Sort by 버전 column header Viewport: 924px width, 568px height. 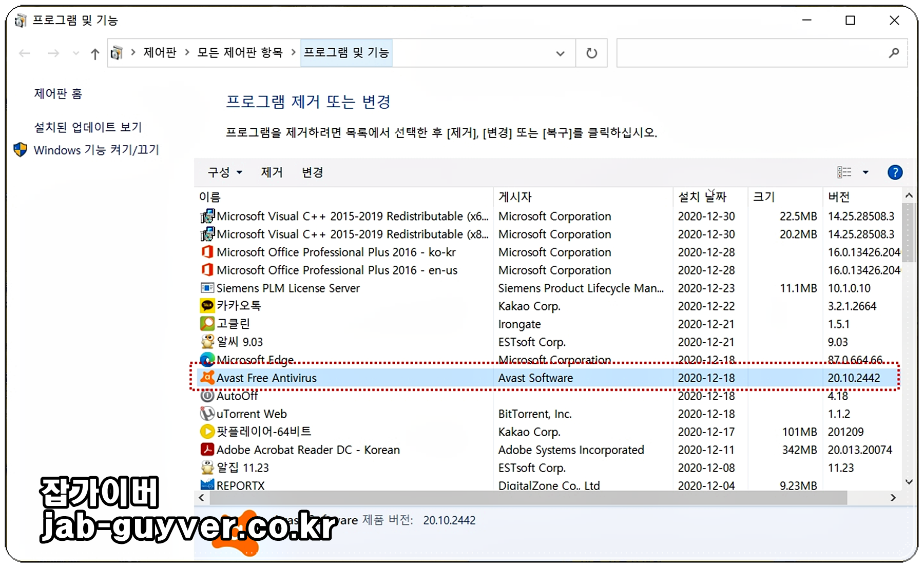839,197
